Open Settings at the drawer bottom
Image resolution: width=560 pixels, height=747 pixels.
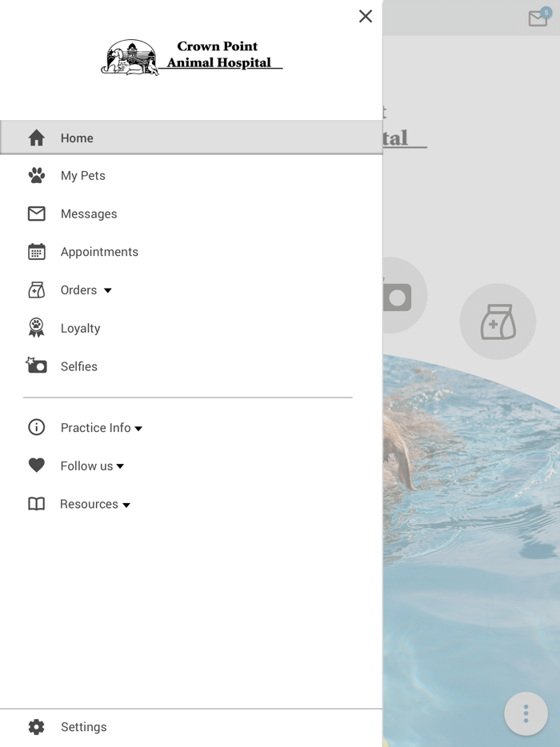tap(83, 727)
